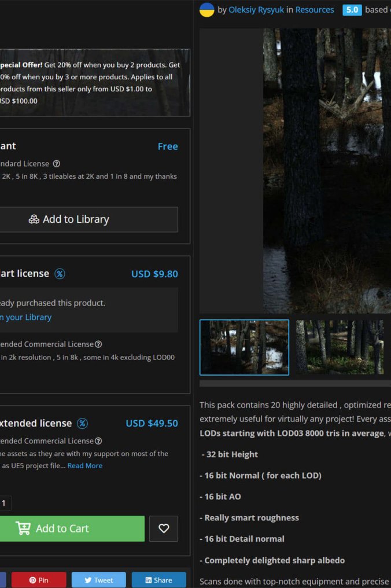Open help icon under Extended license's Extended Commercial License
The width and height of the screenshot is (391, 588).
(x=98, y=441)
